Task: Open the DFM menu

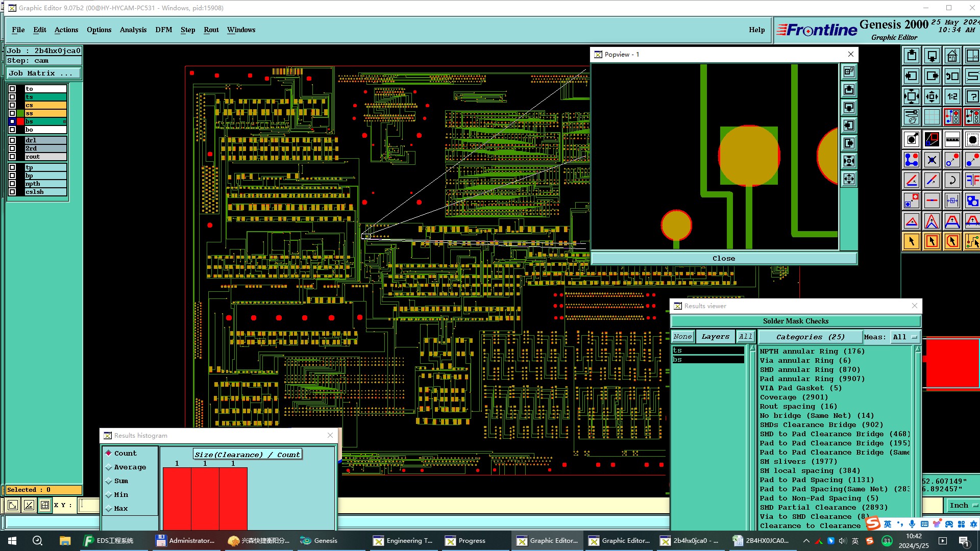Action: click(163, 30)
